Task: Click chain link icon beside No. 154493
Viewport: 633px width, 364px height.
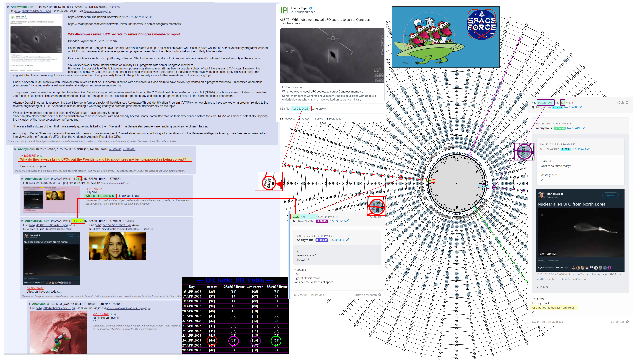Action: tap(583, 128)
